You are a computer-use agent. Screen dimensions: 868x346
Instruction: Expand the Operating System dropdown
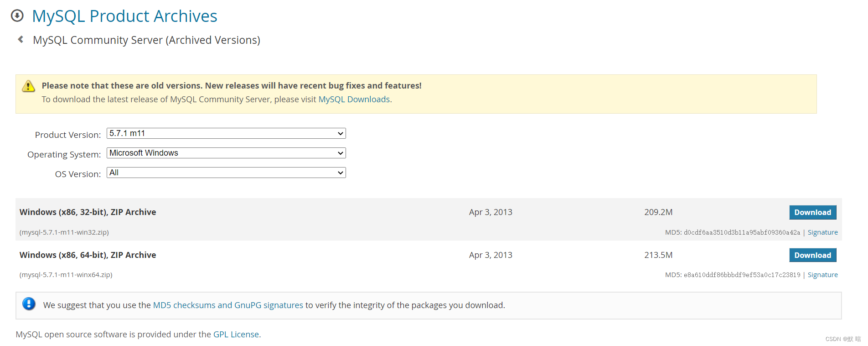(x=226, y=153)
